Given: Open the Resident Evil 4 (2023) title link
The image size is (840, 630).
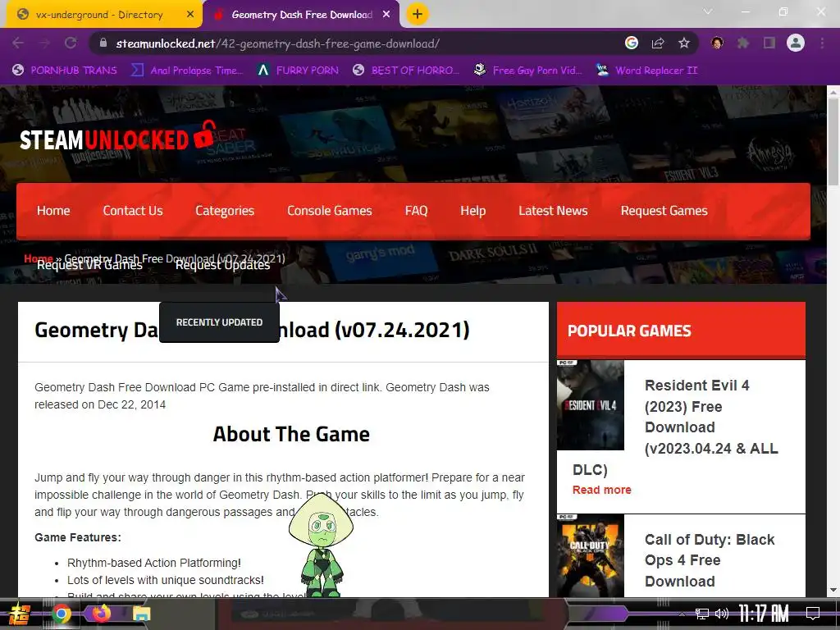Looking at the screenshot, I should (x=711, y=417).
